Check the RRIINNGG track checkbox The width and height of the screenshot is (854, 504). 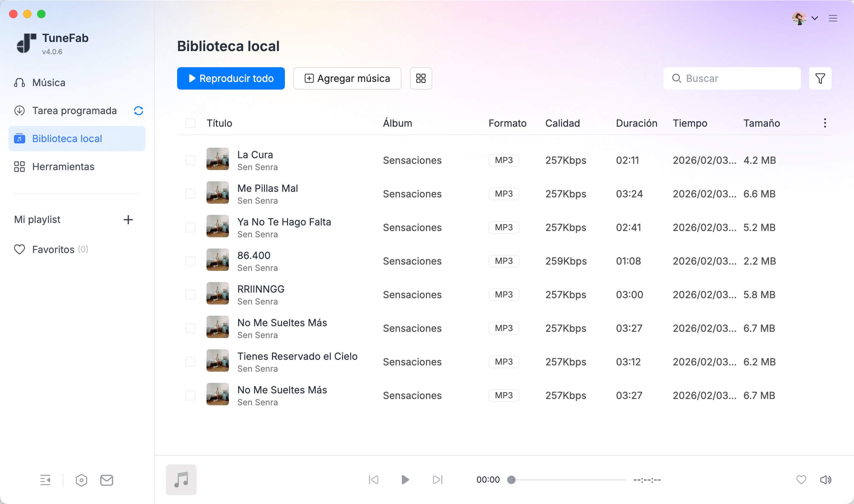pyautogui.click(x=191, y=294)
